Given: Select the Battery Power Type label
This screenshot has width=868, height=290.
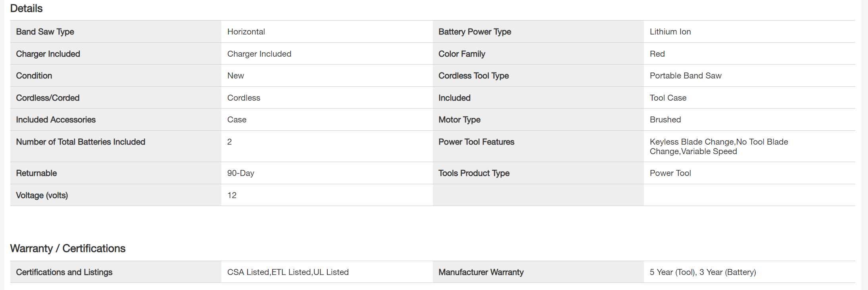Looking at the screenshot, I should [474, 32].
